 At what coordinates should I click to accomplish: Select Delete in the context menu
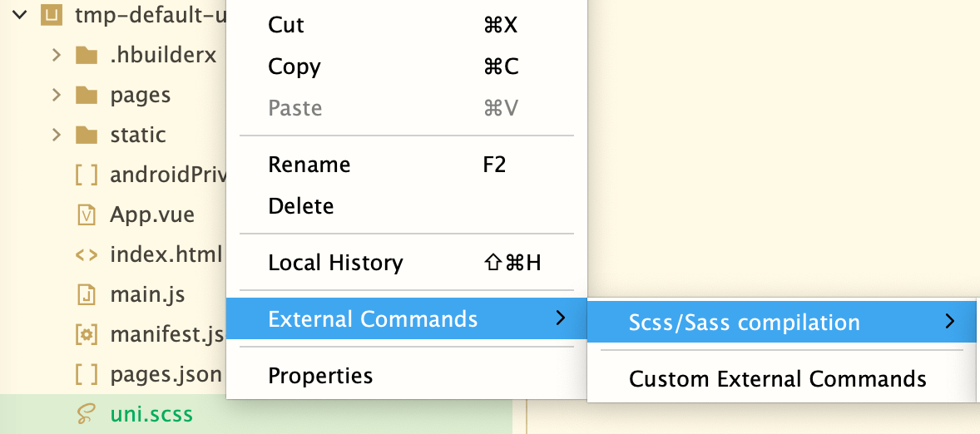pyautogui.click(x=300, y=205)
